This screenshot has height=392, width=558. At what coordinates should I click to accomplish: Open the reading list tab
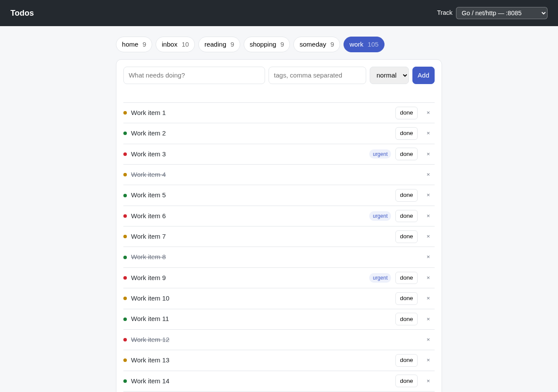219,44
